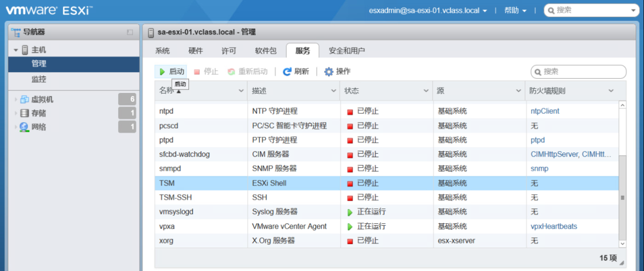Viewport: 644px width, 271px height.
Task: Switch to the 许可 tab
Action: click(229, 51)
